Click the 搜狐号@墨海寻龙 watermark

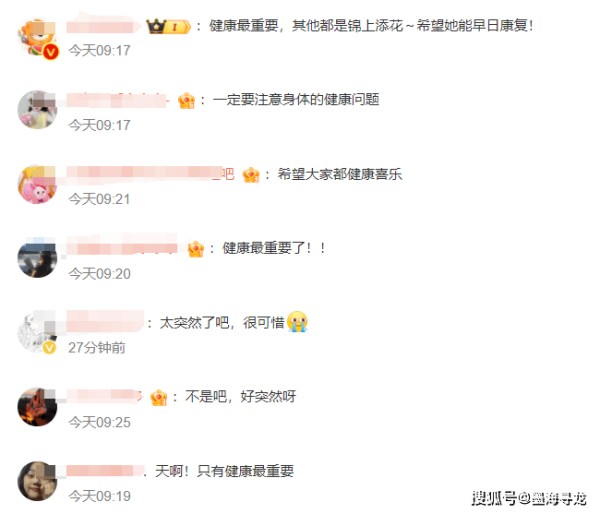529,498
